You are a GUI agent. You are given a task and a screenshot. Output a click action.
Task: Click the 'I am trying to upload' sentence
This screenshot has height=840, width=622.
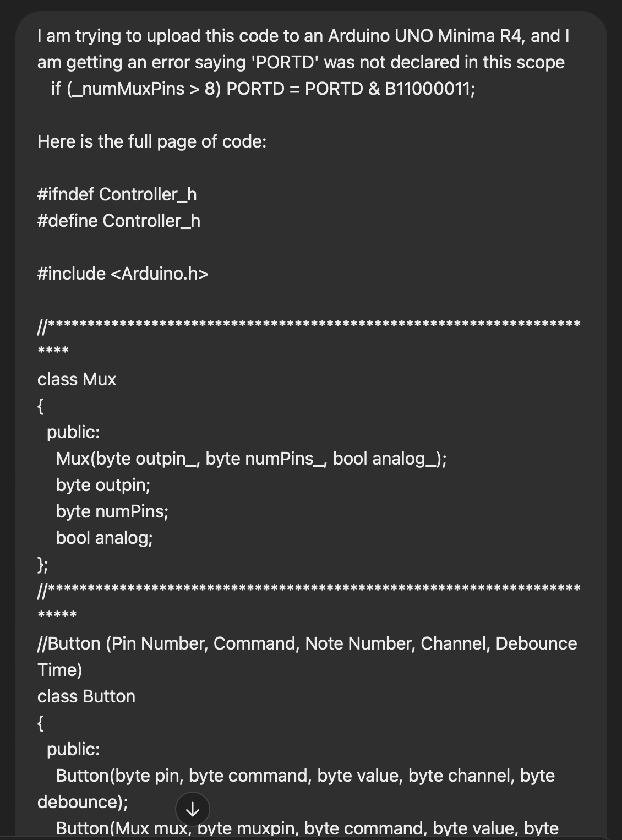pyautogui.click(x=303, y=36)
